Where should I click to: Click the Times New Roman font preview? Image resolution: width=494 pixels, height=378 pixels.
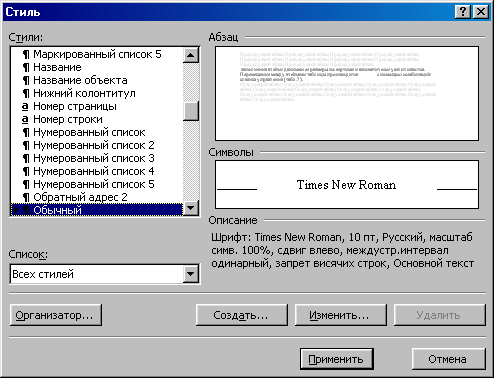click(x=347, y=185)
